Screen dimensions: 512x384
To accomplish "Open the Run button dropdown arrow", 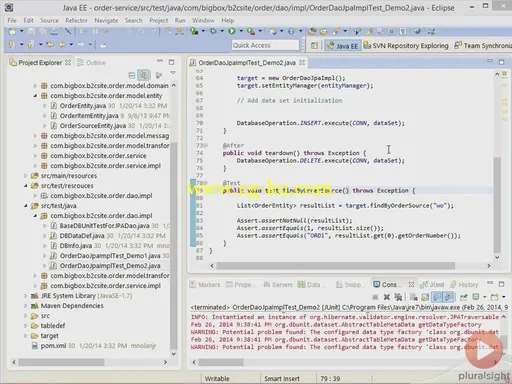I will (x=241, y=31).
